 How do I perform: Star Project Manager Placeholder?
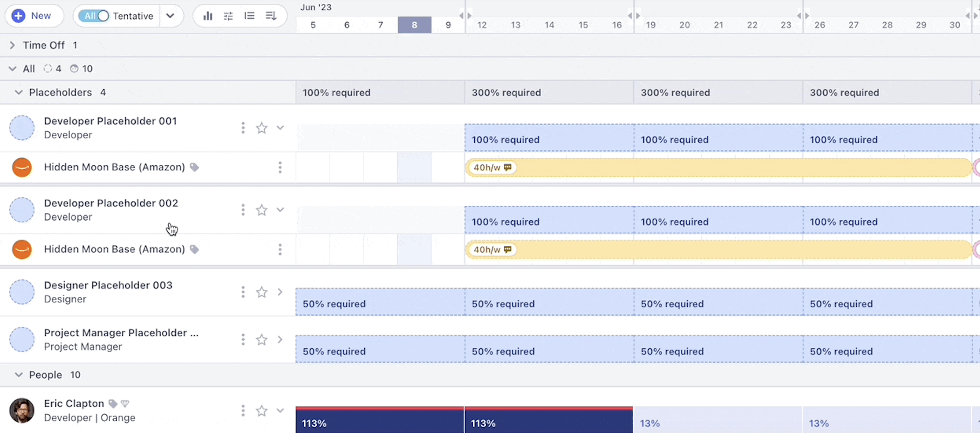262,340
